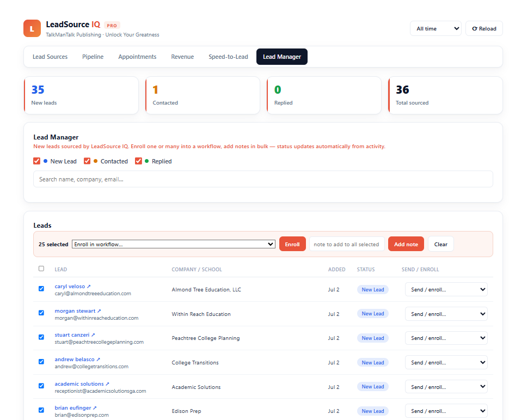The width and height of the screenshot is (509, 420).
Task: Click the College Transitions company cell
Action: 195,362
